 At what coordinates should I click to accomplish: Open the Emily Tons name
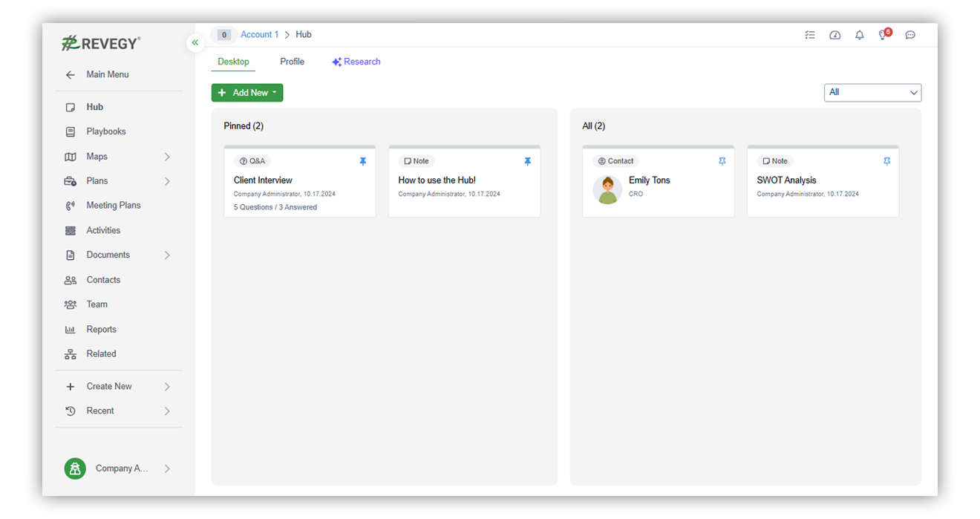[x=650, y=180]
